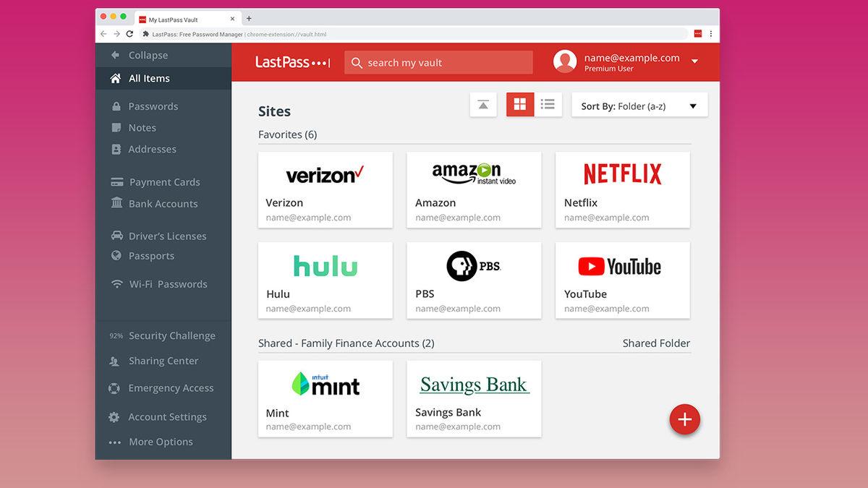Click inside the search my vault field

(x=438, y=62)
